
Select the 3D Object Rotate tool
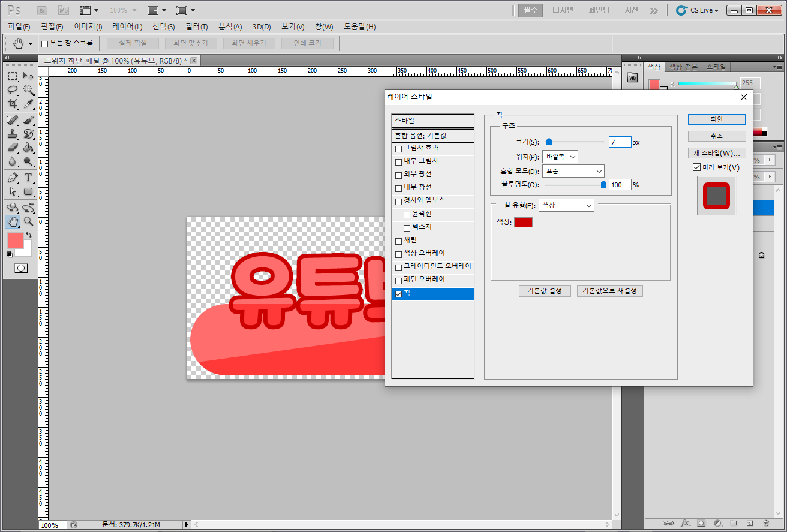coord(13,208)
